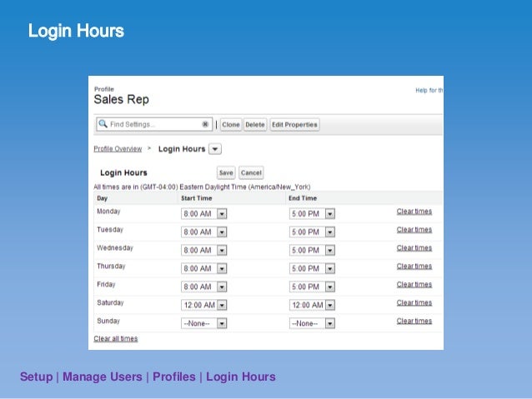This screenshot has height=399, width=532.
Task: Click the magnifier icon in Find Settings
Action: pos(103,124)
